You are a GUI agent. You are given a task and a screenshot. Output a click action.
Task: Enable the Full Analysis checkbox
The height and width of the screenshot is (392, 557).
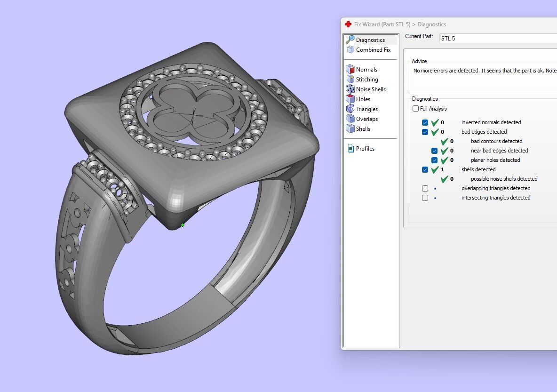(x=415, y=108)
